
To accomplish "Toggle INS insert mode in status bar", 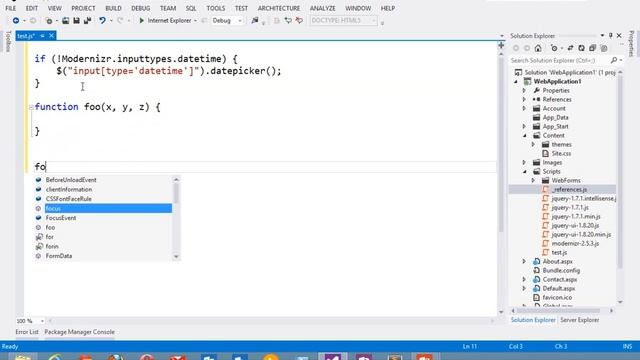I will point(627,347).
